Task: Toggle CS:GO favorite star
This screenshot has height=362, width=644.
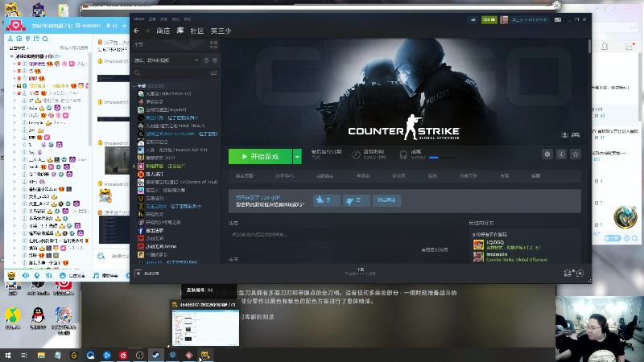Action: [576, 154]
